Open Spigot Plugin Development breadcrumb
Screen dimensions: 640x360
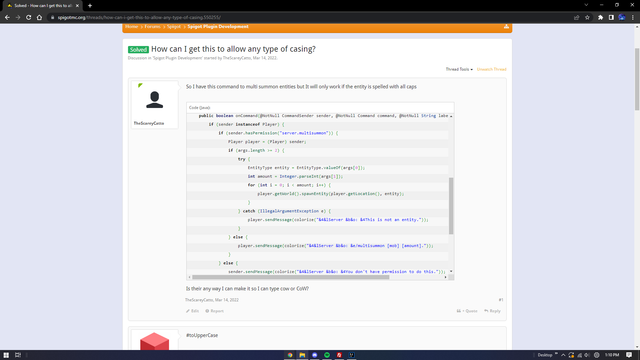coord(218,27)
